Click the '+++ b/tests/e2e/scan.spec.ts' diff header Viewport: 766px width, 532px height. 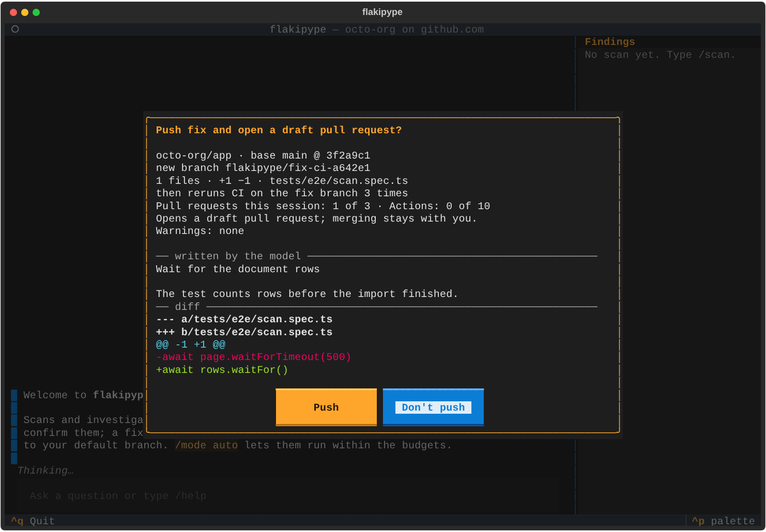244,332
